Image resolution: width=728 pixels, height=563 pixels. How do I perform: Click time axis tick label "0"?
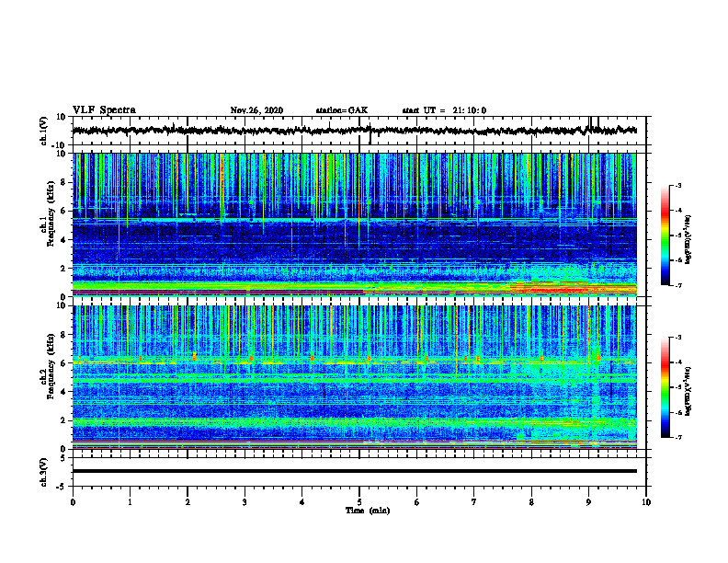pyautogui.click(x=73, y=502)
